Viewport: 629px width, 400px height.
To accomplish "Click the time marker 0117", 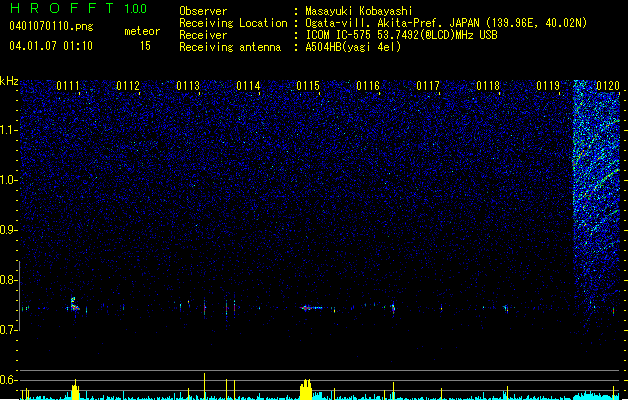I will pos(428,86).
